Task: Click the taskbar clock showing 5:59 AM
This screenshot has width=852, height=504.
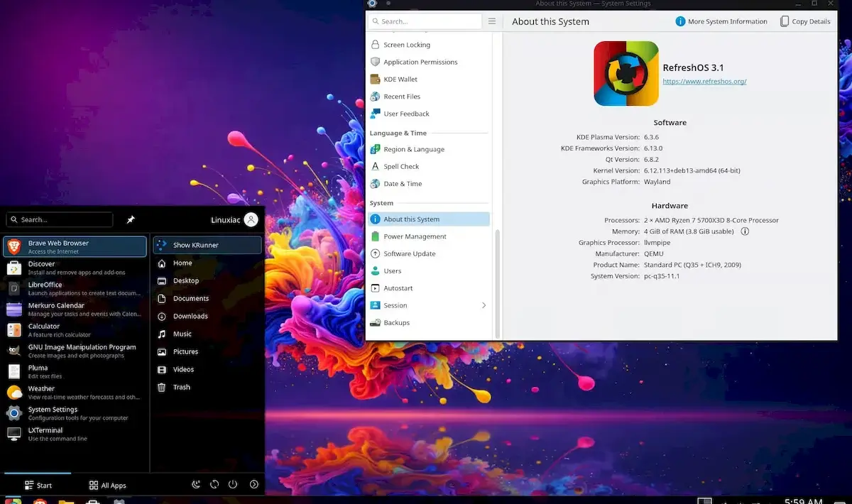Action: click(x=804, y=500)
